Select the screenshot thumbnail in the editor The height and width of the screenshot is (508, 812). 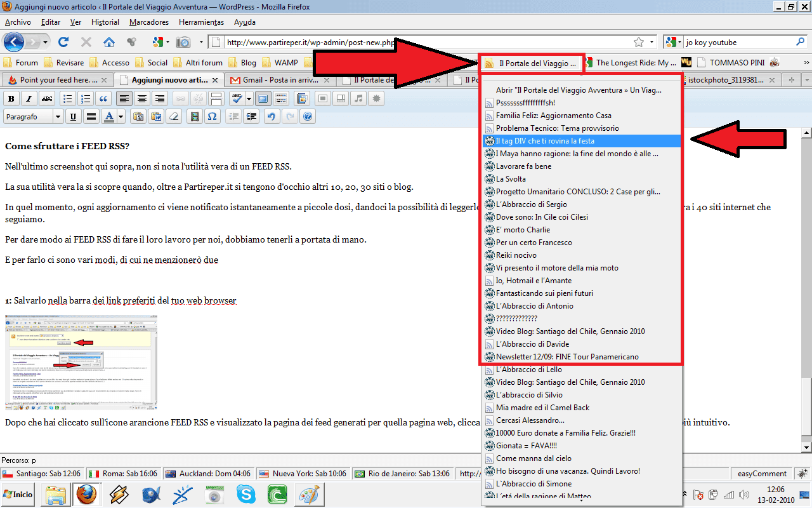[81, 362]
